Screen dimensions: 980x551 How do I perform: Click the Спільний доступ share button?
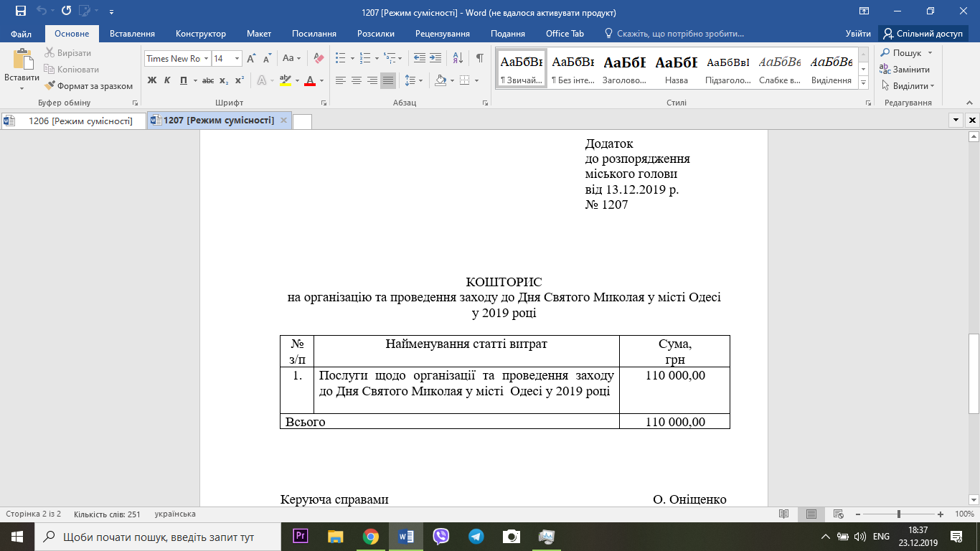pos(923,34)
